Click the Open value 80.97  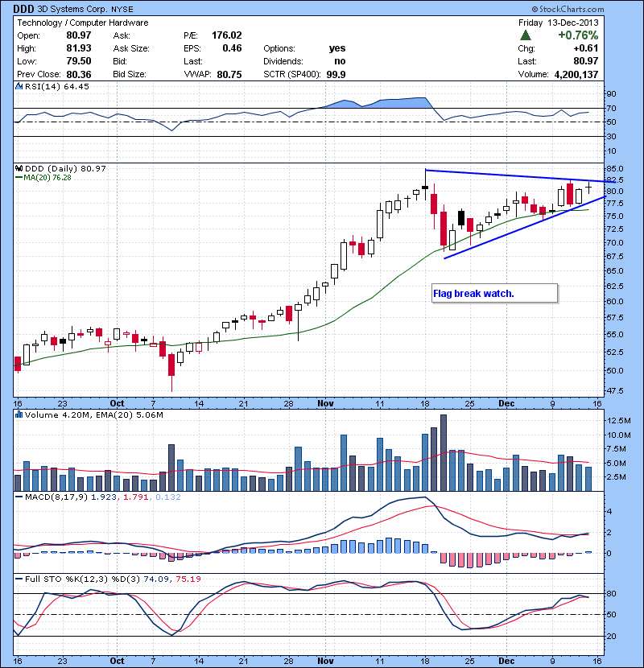pos(78,35)
